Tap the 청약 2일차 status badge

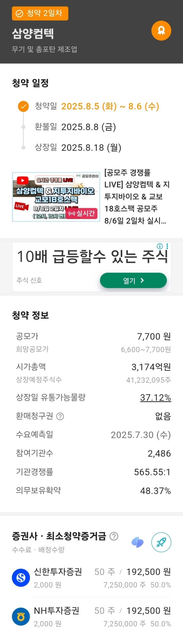pos(40,13)
